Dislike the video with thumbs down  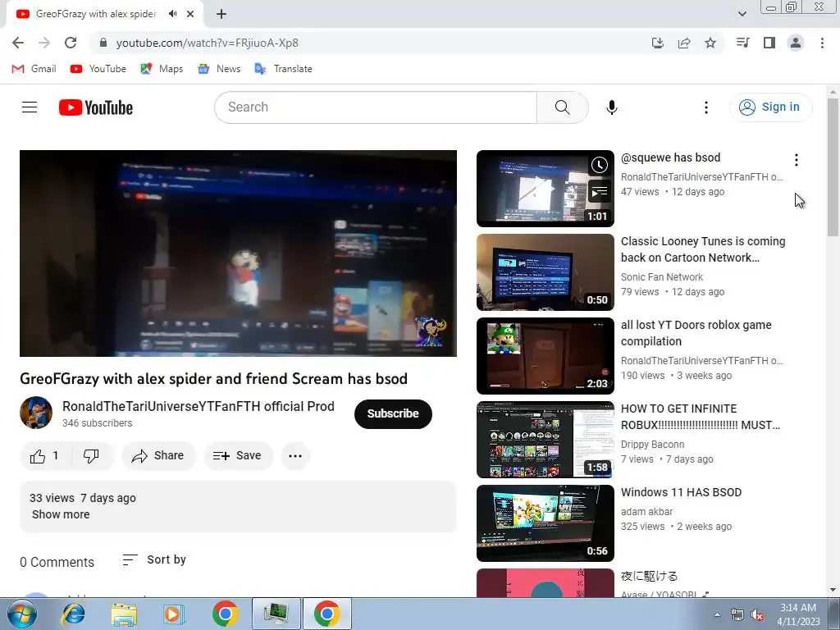coord(92,456)
